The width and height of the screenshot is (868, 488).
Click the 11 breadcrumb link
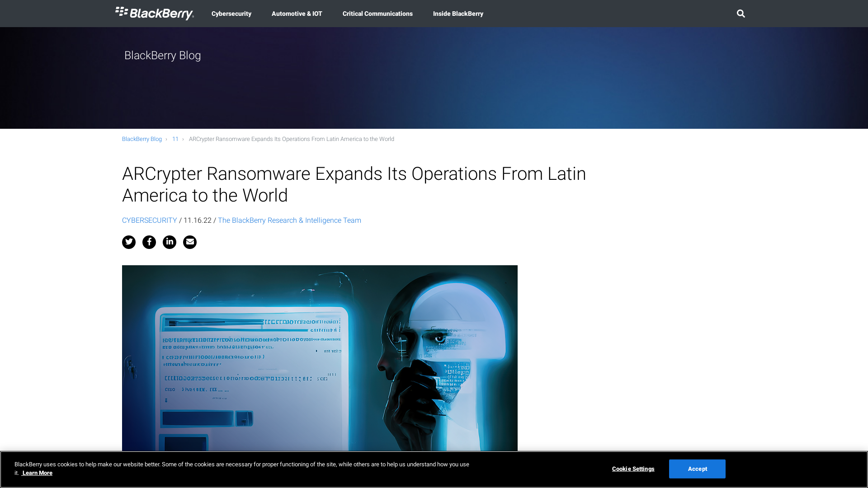(x=175, y=139)
